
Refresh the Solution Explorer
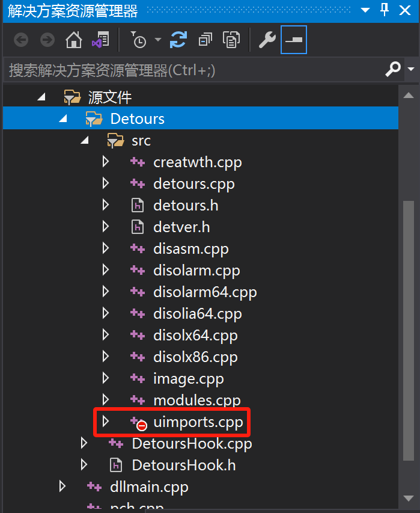coord(178,40)
